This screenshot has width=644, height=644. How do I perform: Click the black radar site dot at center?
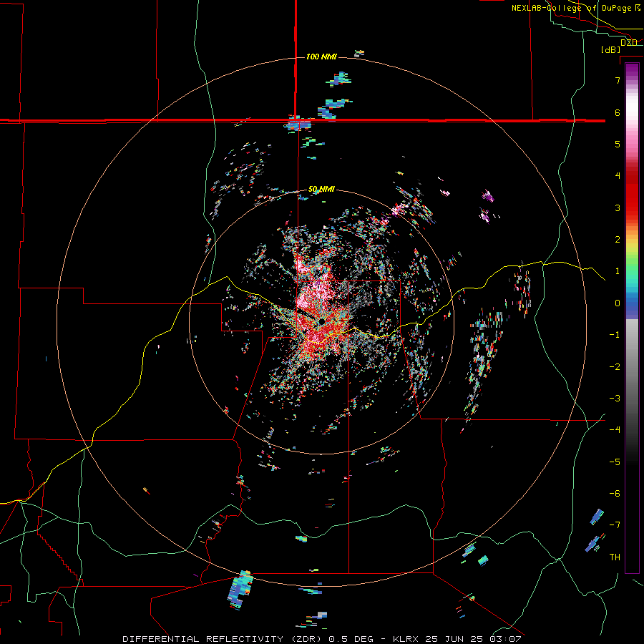click(322, 321)
